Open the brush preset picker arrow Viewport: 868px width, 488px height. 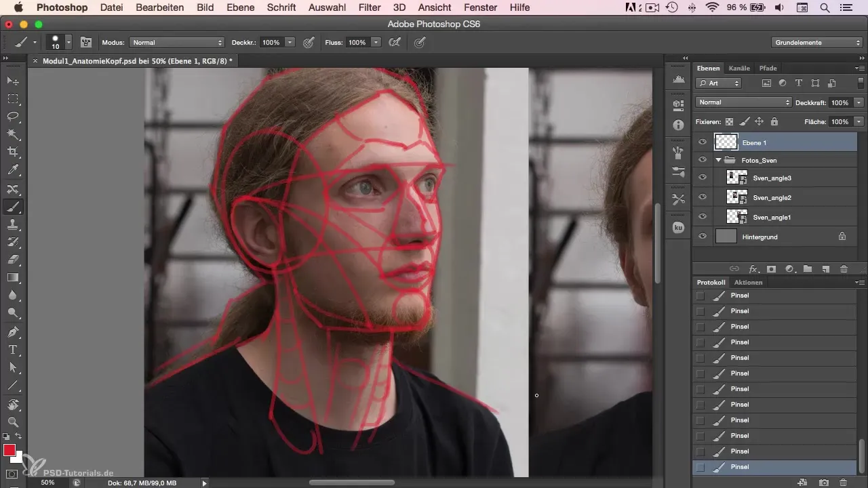pyautogui.click(x=68, y=42)
